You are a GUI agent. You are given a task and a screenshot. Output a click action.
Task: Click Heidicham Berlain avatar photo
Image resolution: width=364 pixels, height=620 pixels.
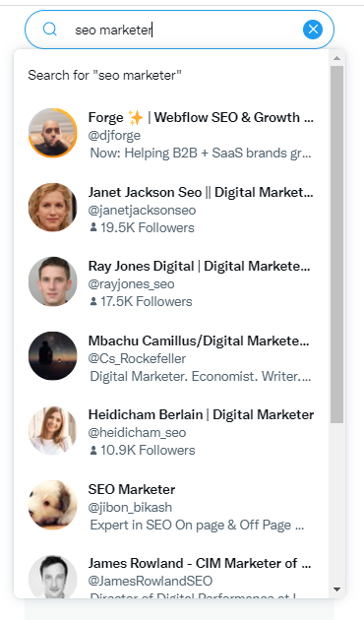53,430
